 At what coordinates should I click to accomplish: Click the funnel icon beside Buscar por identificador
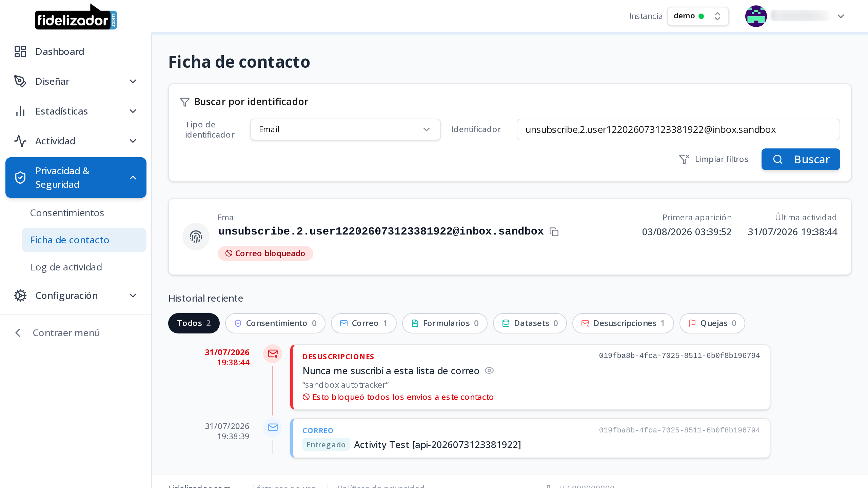pos(185,102)
